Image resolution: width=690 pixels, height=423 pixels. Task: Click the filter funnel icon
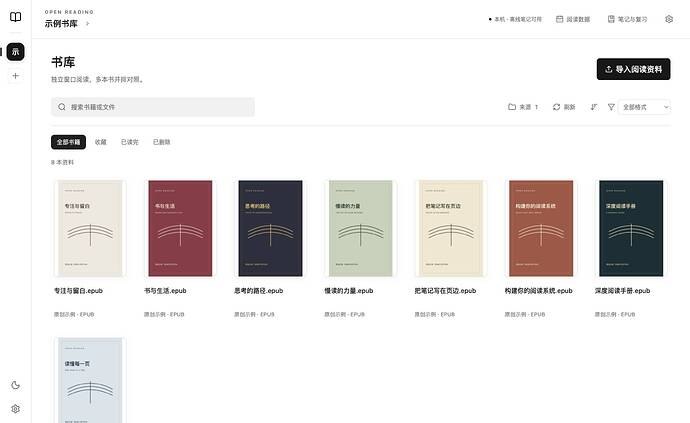coord(611,107)
